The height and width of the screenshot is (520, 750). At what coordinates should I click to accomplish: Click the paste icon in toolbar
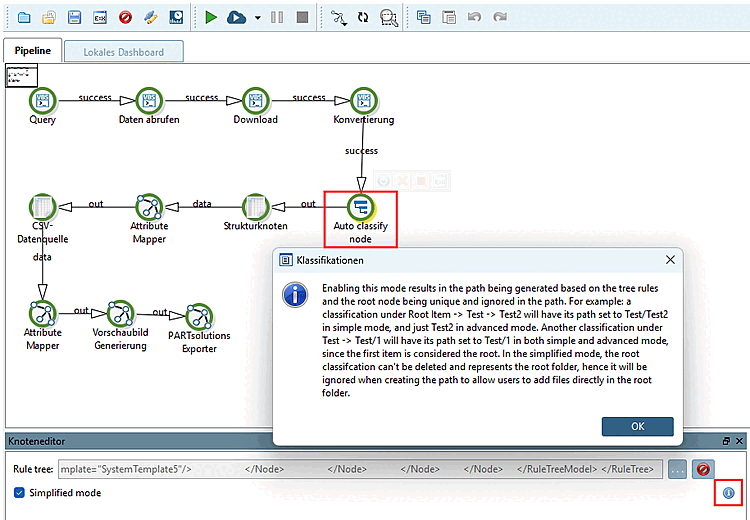449,18
